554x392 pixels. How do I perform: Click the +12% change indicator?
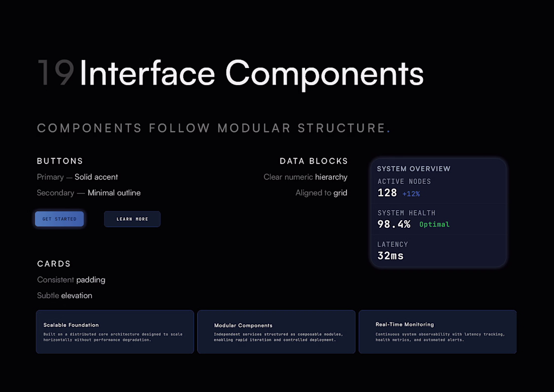[x=411, y=194]
